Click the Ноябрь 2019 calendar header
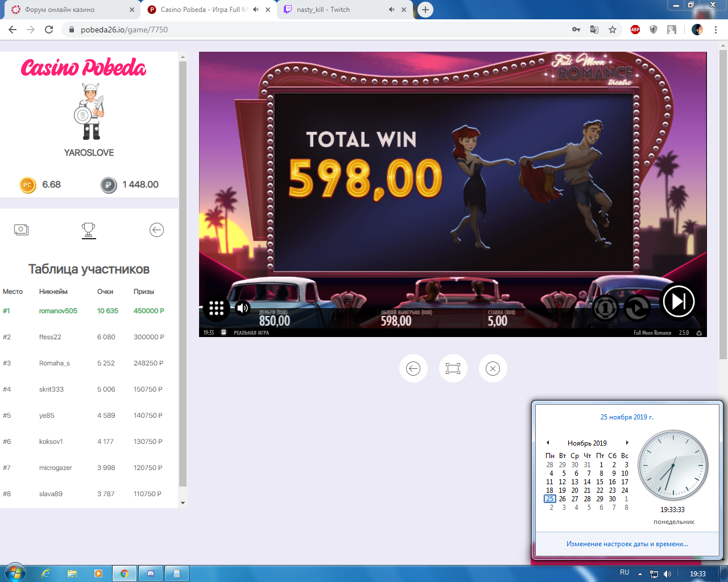This screenshot has height=582, width=728. pos(587,443)
